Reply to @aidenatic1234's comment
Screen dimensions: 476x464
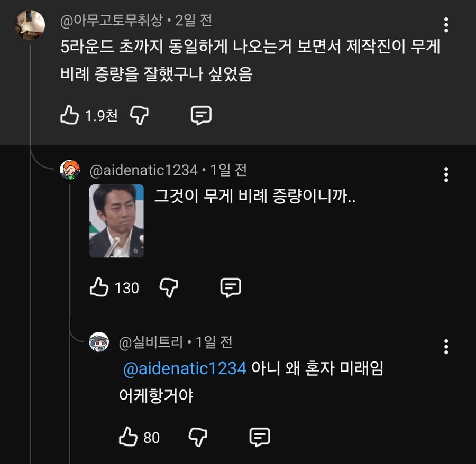point(230,288)
